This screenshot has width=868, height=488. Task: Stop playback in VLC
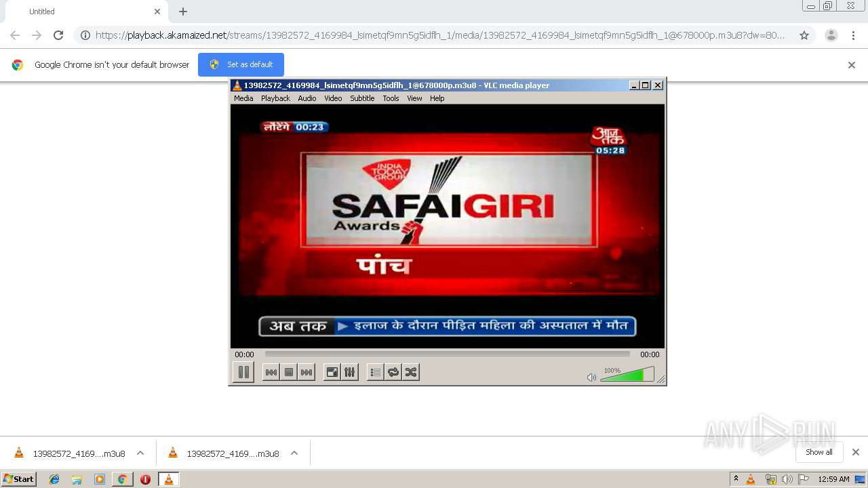click(289, 372)
